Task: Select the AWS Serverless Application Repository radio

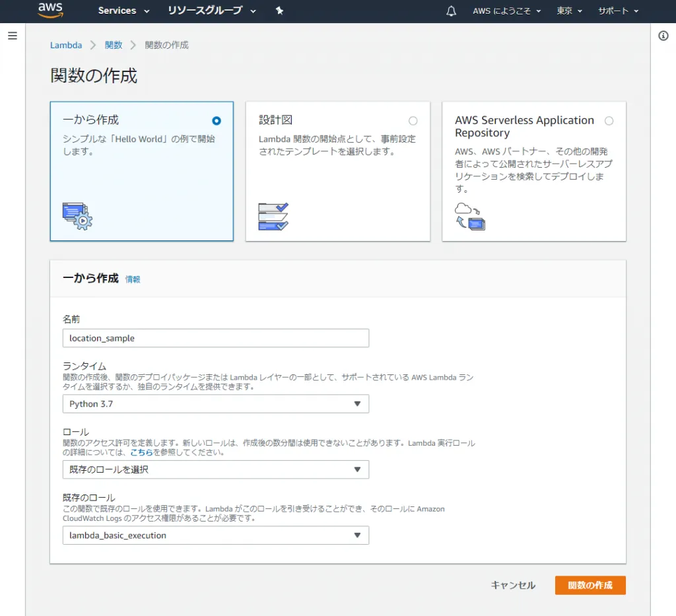Action: tap(609, 121)
